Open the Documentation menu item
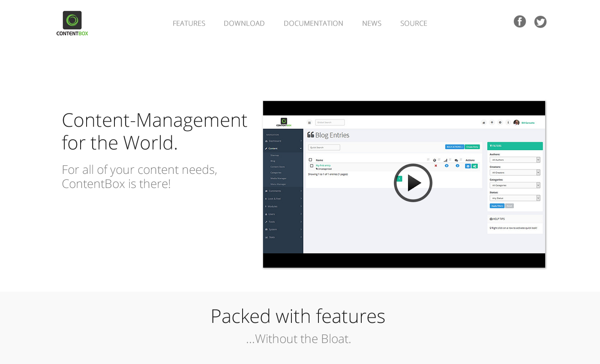 pos(313,23)
